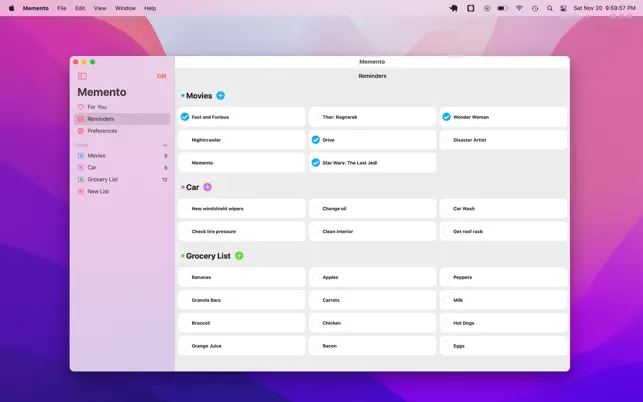Select the Broccoli reminder
Screen dimensions: 643x402
242,323
